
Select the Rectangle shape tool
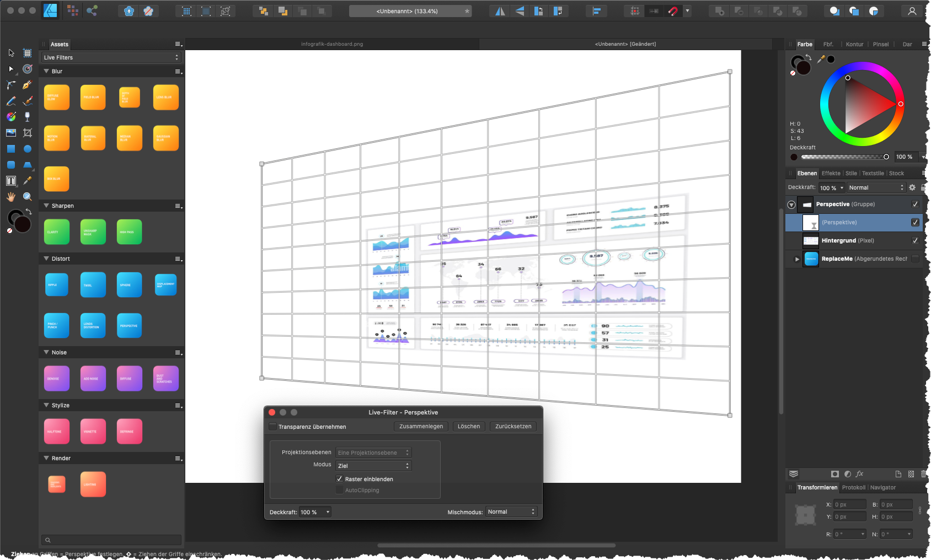[11, 149]
